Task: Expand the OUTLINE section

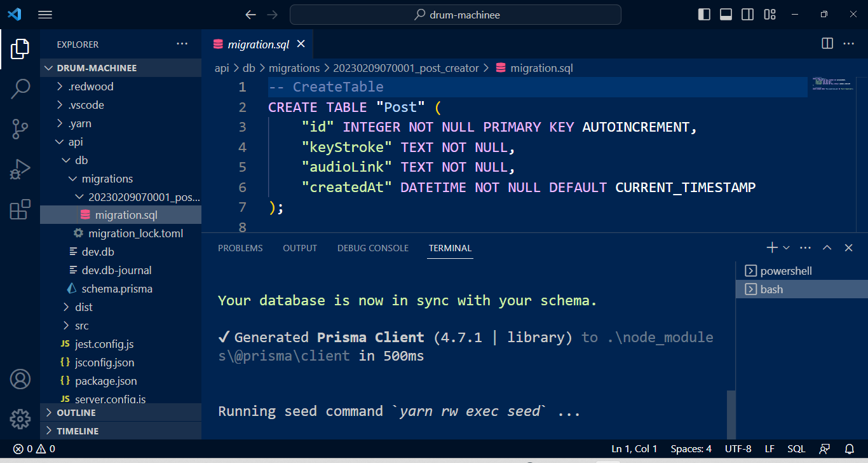Action: tap(121, 413)
